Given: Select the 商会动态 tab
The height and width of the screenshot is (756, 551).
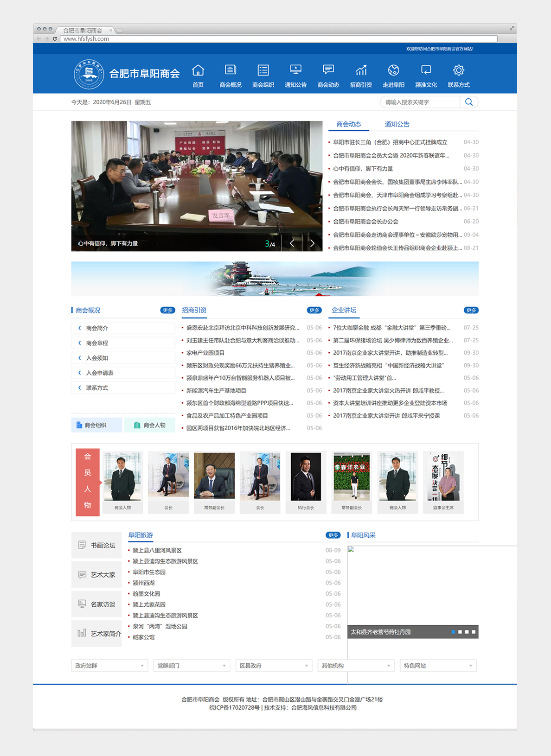Looking at the screenshot, I should (x=348, y=124).
